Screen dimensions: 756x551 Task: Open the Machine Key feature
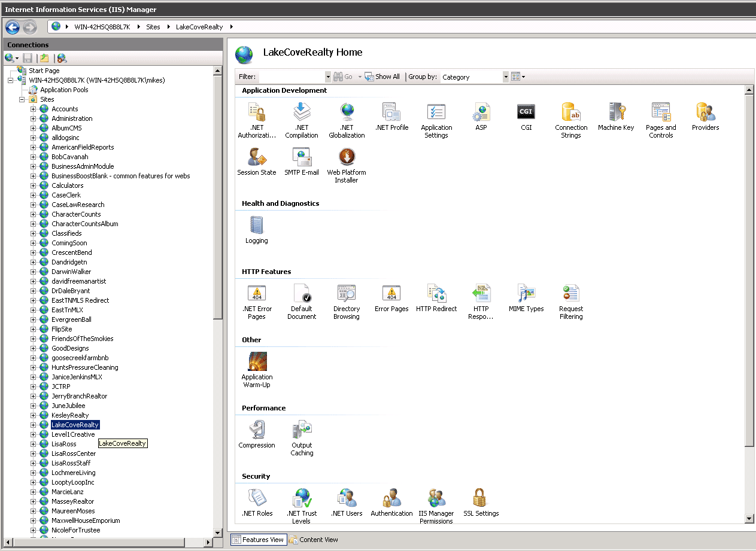coord(616,117)
